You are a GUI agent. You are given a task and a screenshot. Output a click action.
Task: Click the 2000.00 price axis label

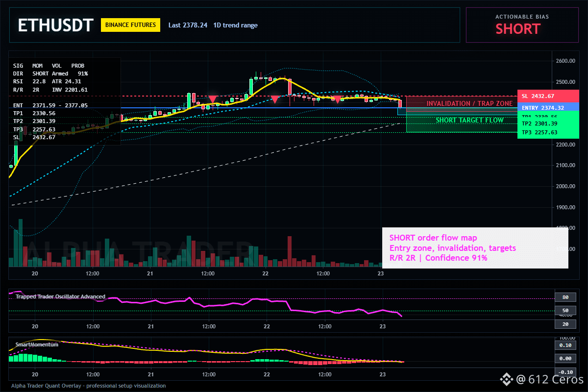[x=564, y=187]
